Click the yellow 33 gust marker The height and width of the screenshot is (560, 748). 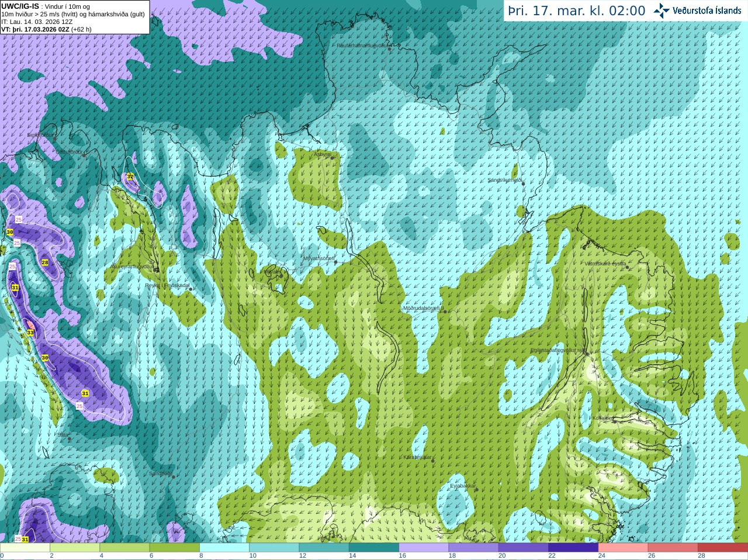tap(30, 333)
